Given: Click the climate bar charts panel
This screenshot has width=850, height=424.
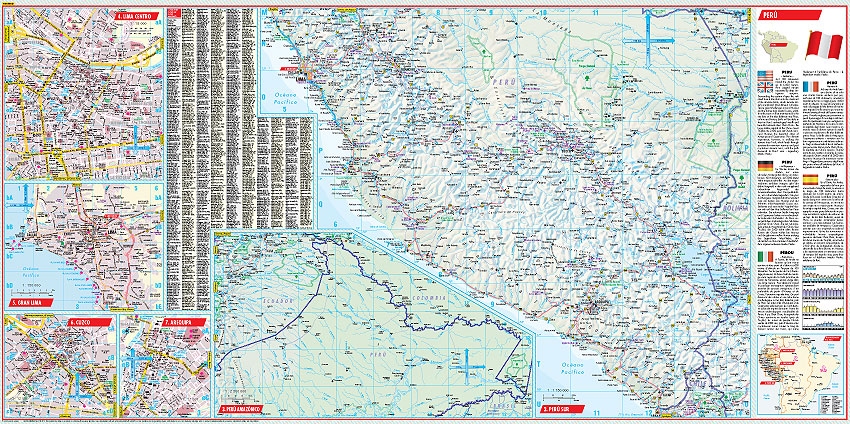Looking at the screenshot, I should 823,298.
